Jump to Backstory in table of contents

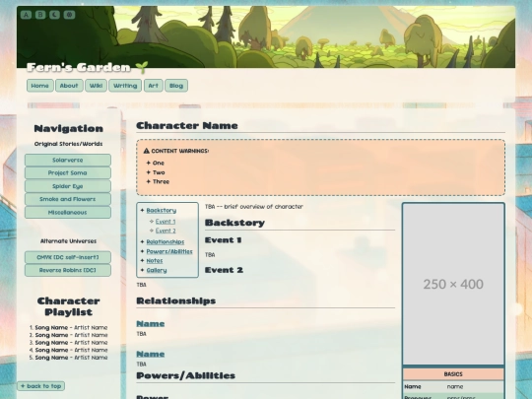[162, 211]
